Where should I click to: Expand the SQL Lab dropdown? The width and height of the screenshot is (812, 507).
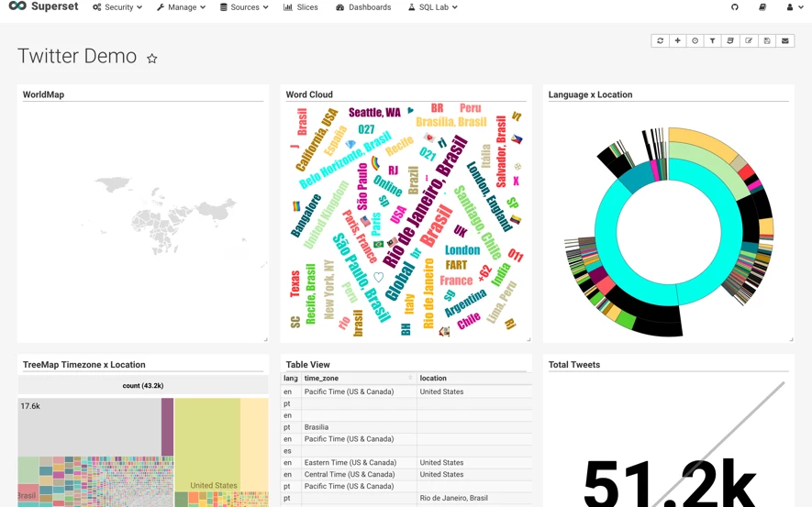[433, 7]
